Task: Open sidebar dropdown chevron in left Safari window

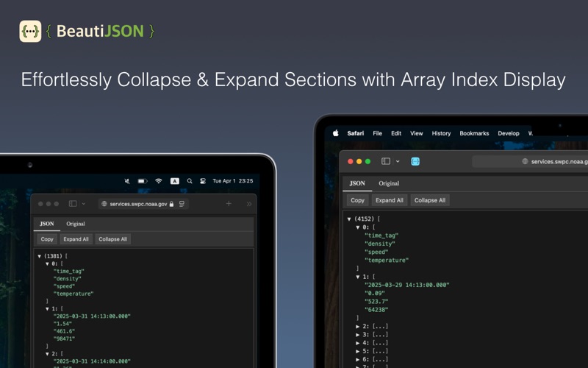Action: point(84,204)
